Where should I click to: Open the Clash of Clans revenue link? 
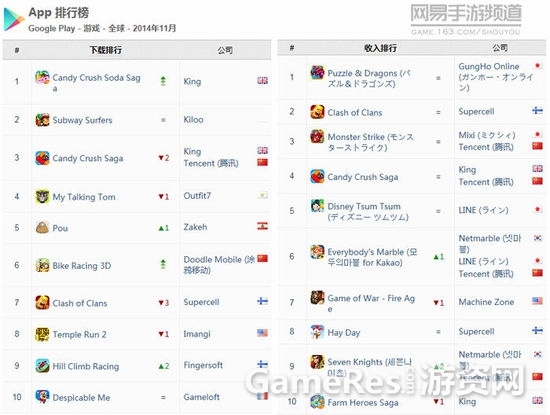click(x=355, y=113)
